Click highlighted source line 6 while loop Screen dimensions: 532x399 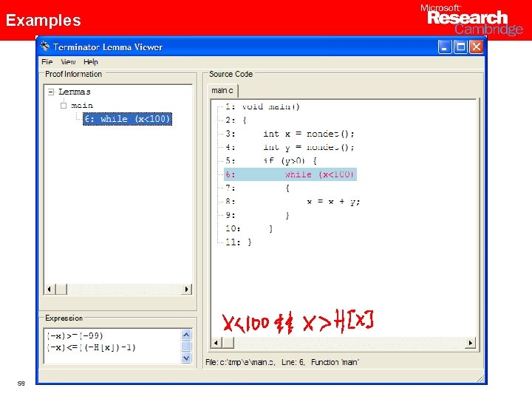point(290,174)
